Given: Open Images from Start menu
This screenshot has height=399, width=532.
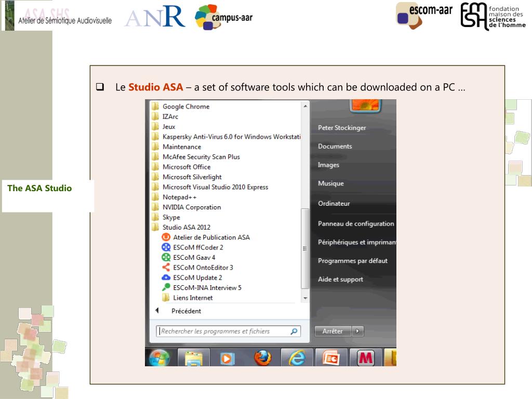Looking at the screenshot, I should pyautogui.click(x=328, y=165).
